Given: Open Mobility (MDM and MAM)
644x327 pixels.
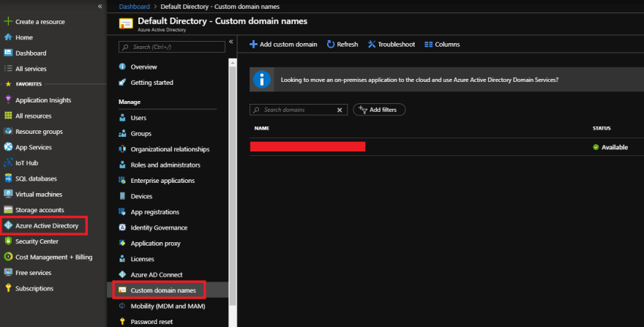Looking at the screenshot, I should [x=168, y=306].
